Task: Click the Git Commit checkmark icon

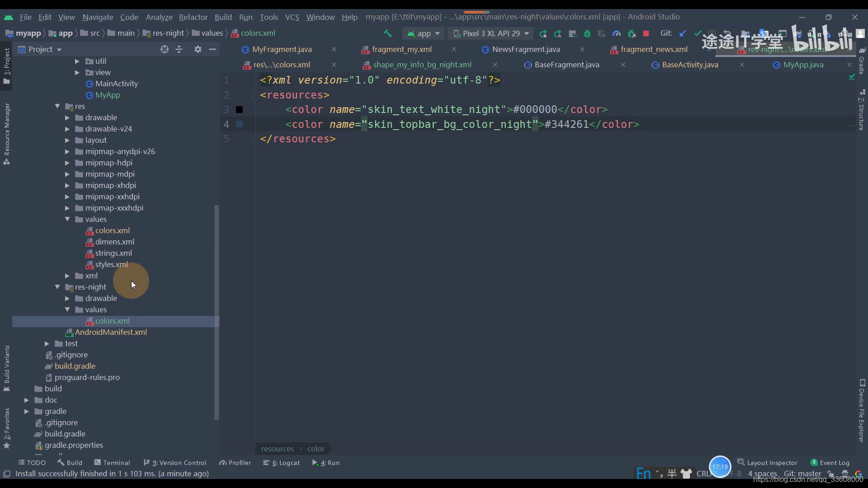Action: pyautogui.click(x=698, y=33)
